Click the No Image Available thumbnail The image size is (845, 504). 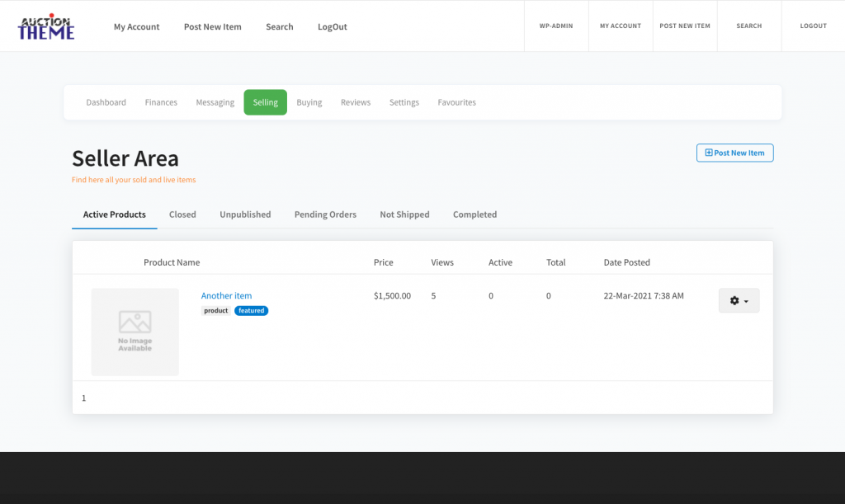tap(135, 332)
